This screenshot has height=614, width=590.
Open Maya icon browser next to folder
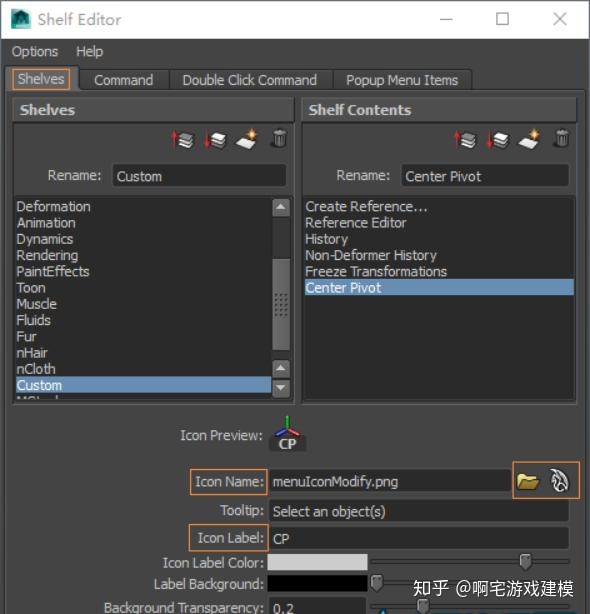click(559, 480)
